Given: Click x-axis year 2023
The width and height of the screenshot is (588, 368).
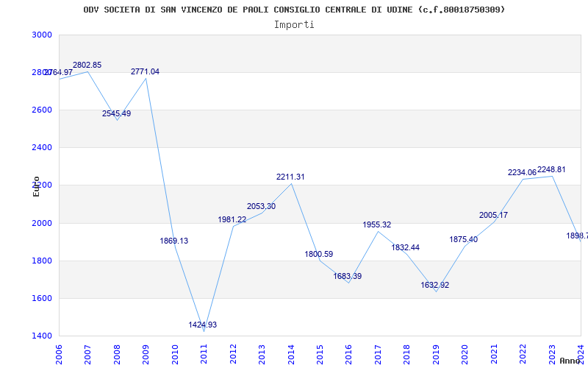Looking at the screenshot, I should point(553,354).
